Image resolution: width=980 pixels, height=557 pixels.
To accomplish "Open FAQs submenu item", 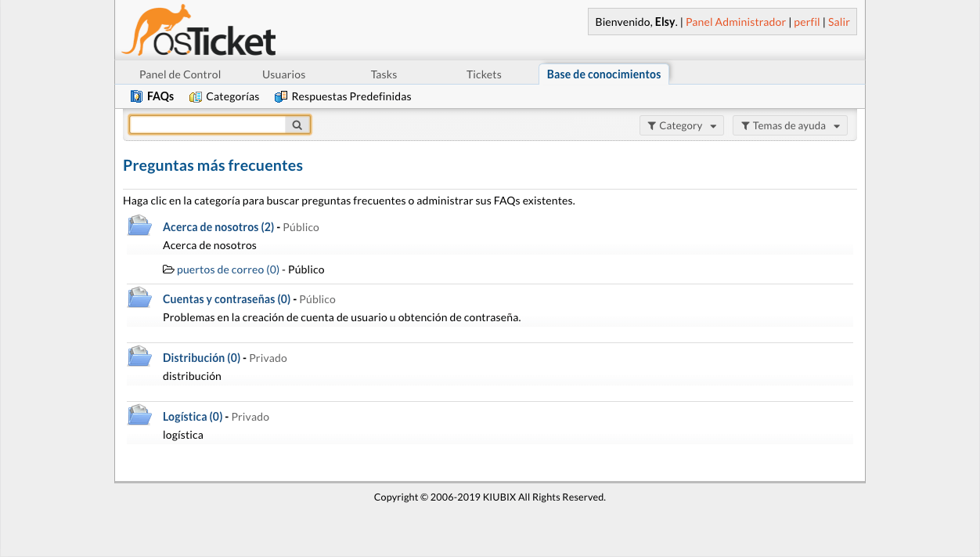I will point(153,96).
